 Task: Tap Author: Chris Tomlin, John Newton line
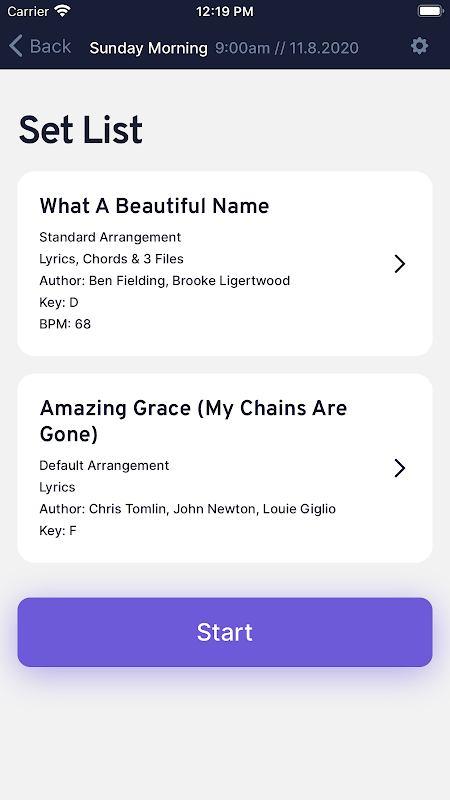pos(188,509)
